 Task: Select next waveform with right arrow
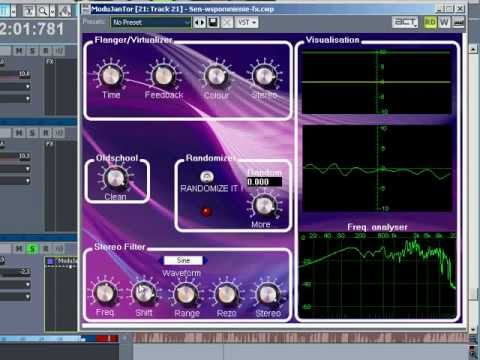click(205, 260)
